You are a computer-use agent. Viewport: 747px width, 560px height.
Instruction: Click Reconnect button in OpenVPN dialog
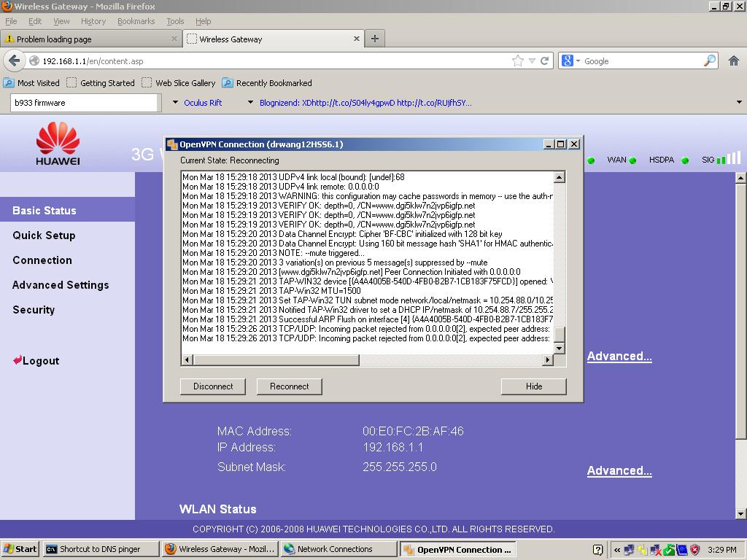(289, 386)
